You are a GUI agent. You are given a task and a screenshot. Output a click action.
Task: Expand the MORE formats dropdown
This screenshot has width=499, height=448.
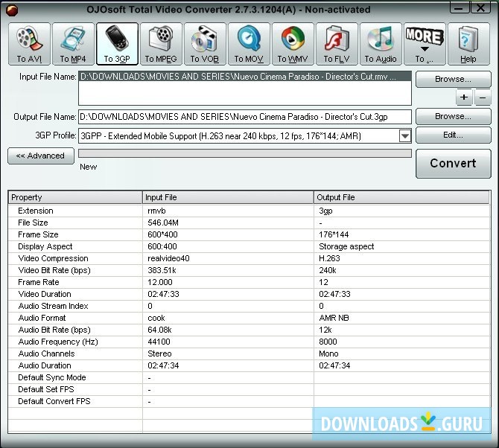(x=425, y=44)
